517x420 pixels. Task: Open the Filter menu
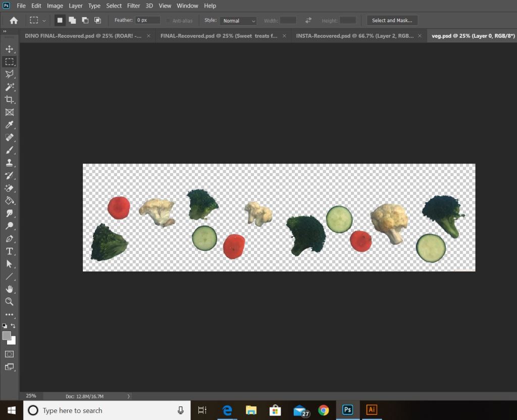(133, 6)
